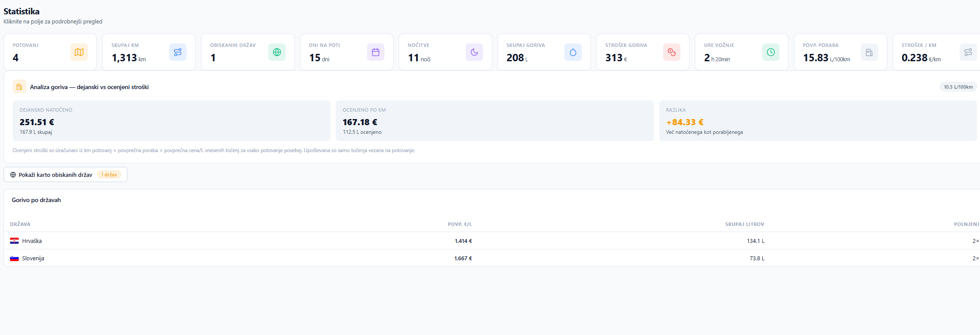Open the Strošek / KM statistic card
The image size is (980, 335).
pos(935,52)
